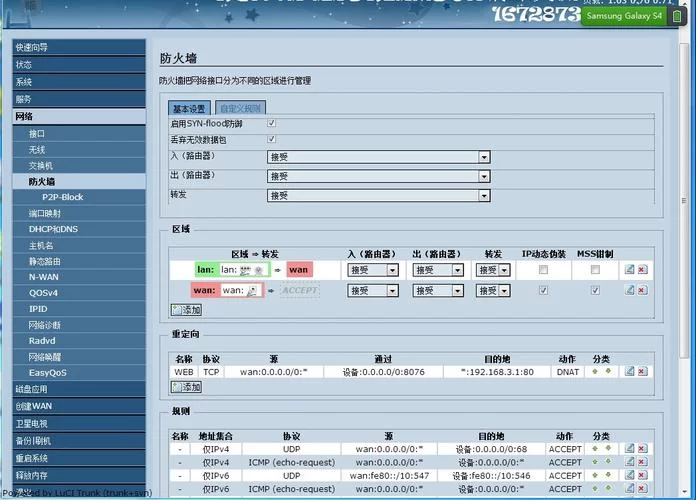This screenshot has width=696, height=500.
Task: Edit the UDP port 68 rule
Action: point(629,448)
